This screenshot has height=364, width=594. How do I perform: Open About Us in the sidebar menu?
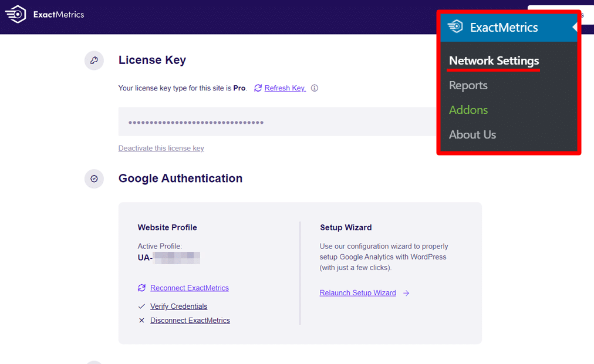[x=473, y=134]
